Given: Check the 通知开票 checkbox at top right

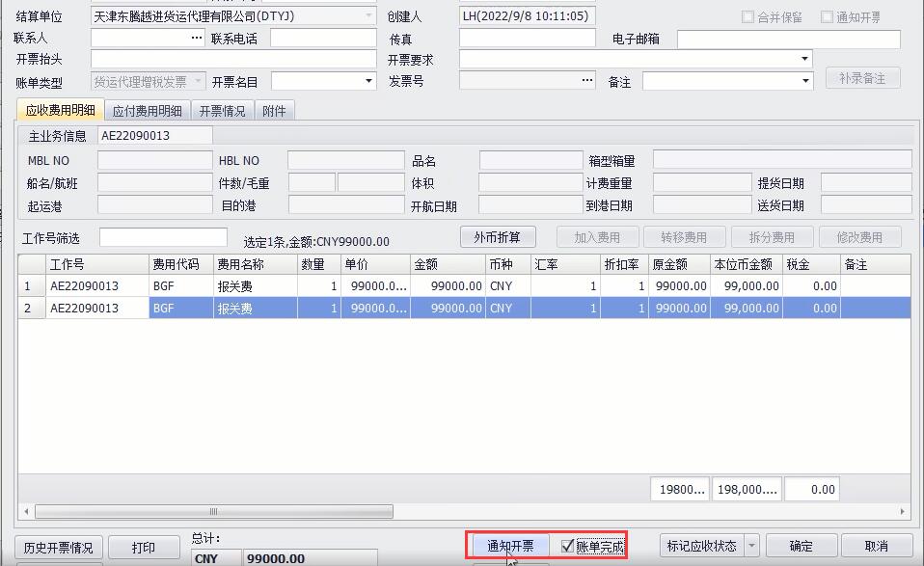Looking at the screenshot, I should (x=827, y=17).
